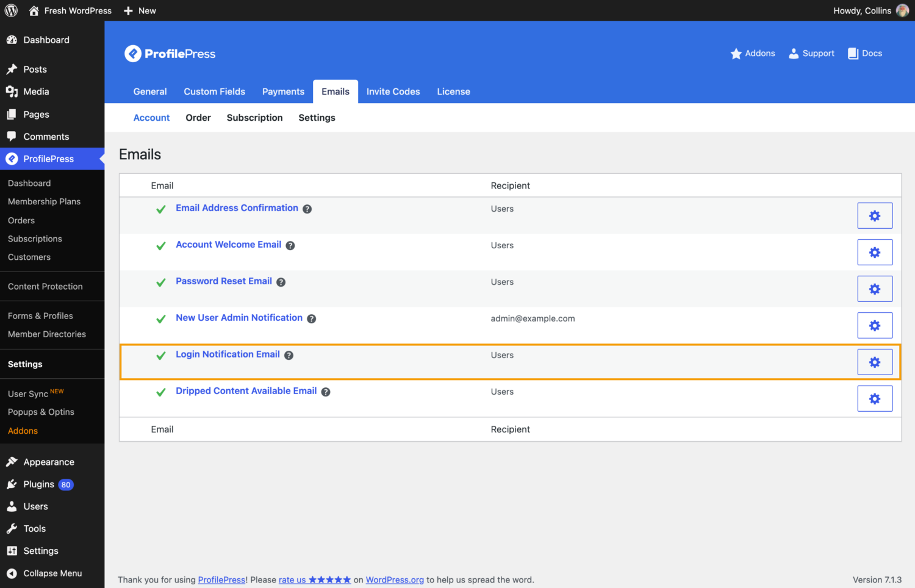Open settings gear for Account Welcome Email

(875, 252)
